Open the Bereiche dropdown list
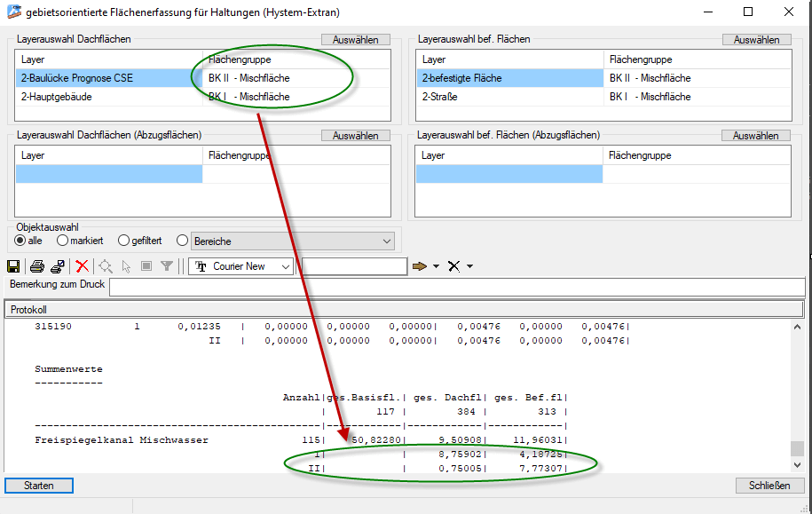The image size is (812, 514). [x=386, y=241]
